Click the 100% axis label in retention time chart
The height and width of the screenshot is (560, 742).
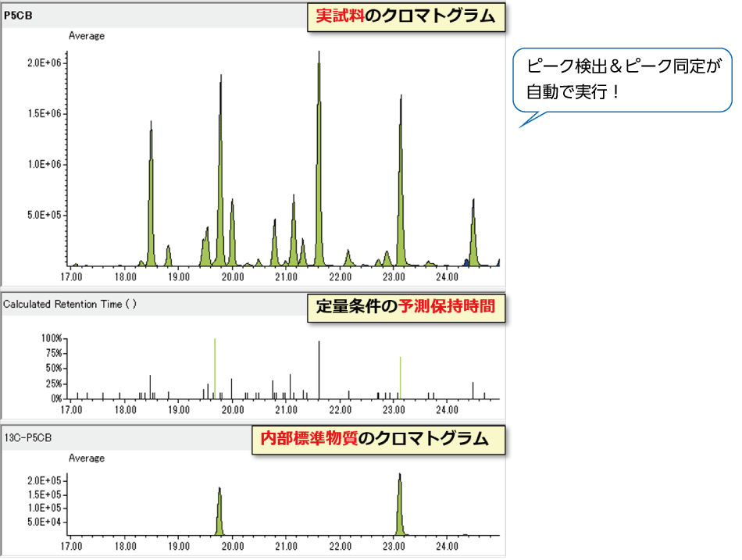click(x=52, y=338)
